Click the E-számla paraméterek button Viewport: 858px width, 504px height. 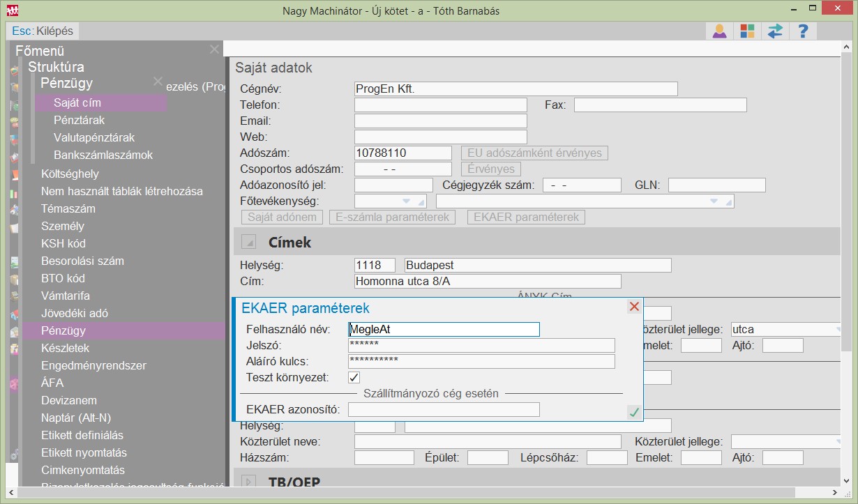click(393, 217)
